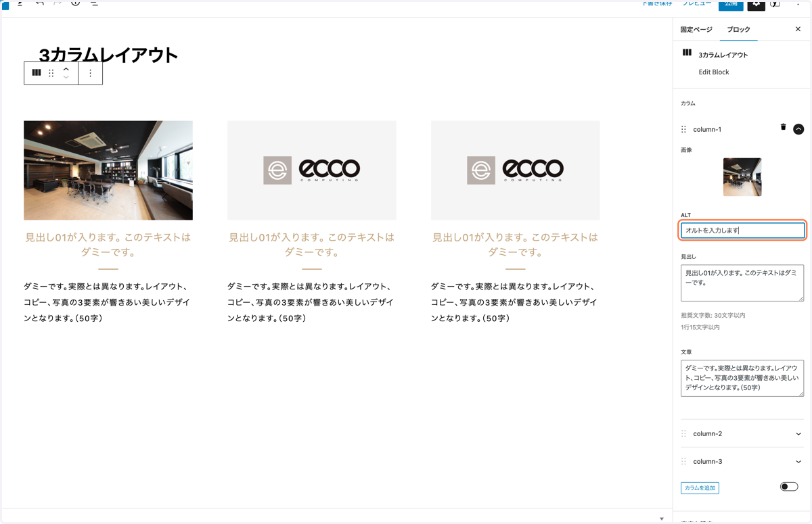This screenshot has width=812, height=524.
Task: Click the column-1 drag handle in sidebar
Action: click(x=683, y=129)
